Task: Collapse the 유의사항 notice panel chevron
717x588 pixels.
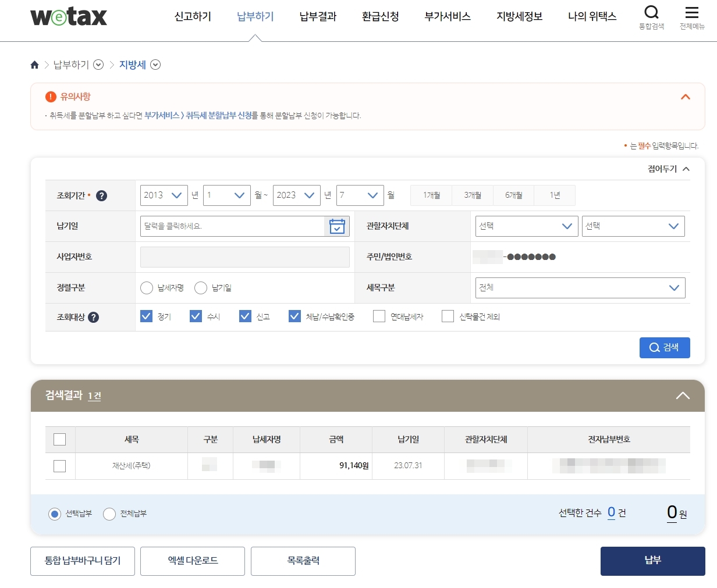Action: [686, 97]
